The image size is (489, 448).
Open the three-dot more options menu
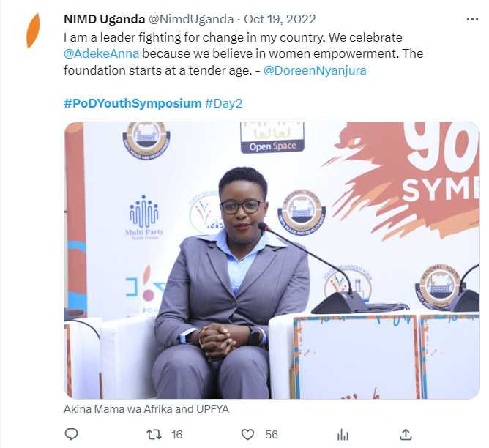coord(472,19)
